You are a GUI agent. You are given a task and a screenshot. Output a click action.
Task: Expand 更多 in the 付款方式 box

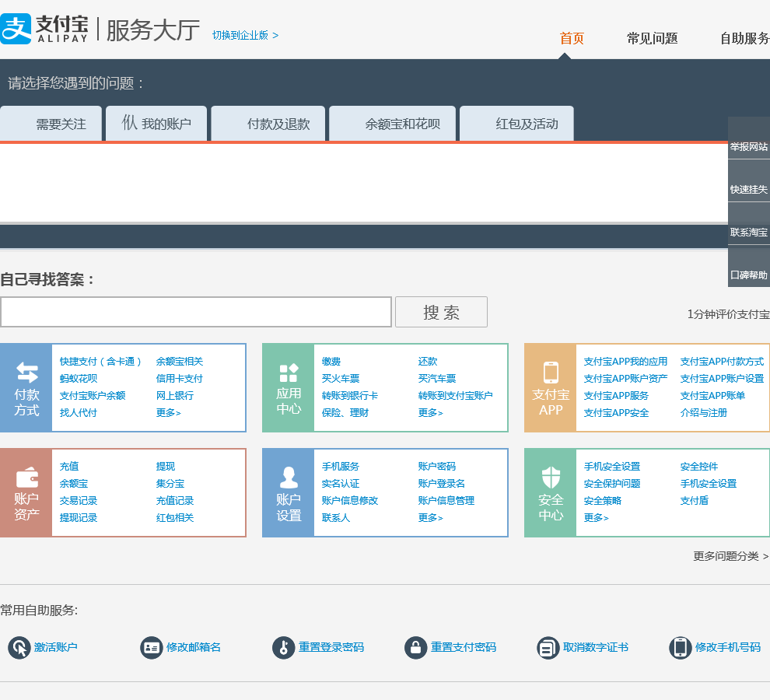(x=169, y=413)
